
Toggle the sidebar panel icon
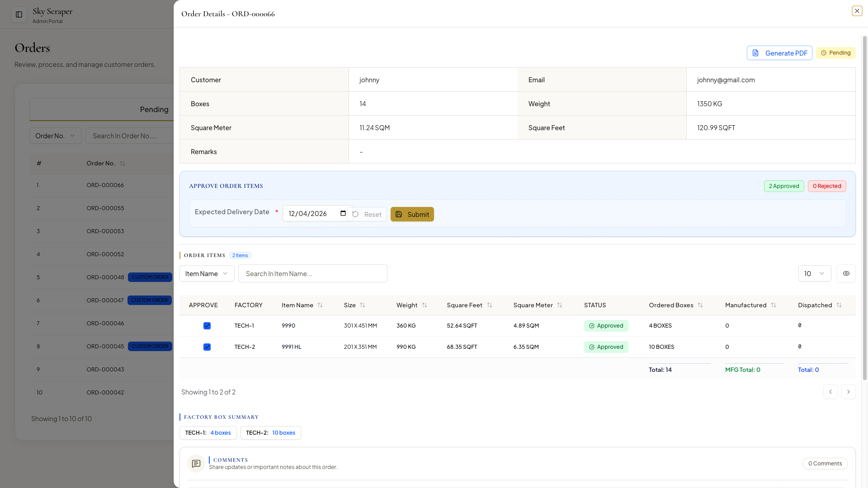19,14
